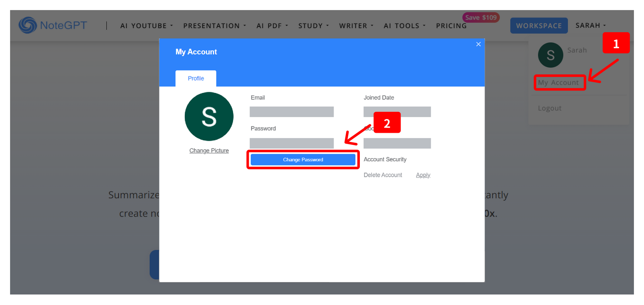Screen dimensions: 644x305
Task: Open the Workspace button
Action: (x=539, y=26)
